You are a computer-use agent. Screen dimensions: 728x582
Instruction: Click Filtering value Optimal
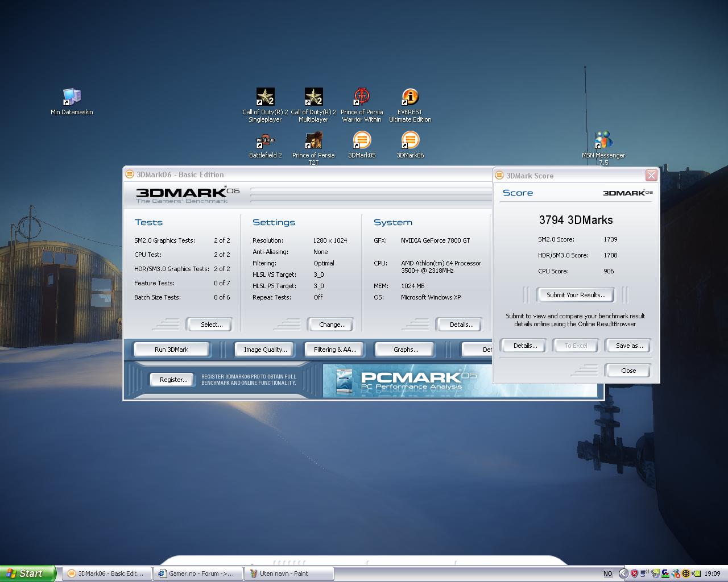(324, 263)
